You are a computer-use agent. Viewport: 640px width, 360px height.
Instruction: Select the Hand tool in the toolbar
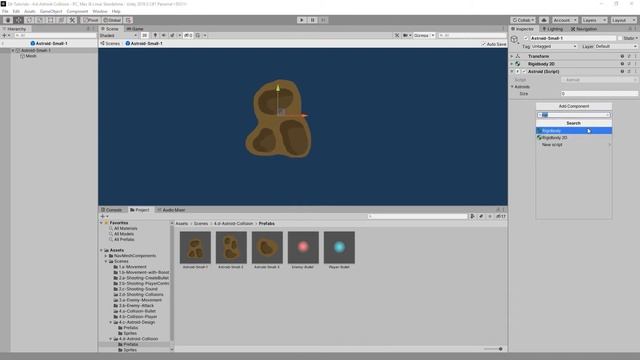(x=8, y=20)
